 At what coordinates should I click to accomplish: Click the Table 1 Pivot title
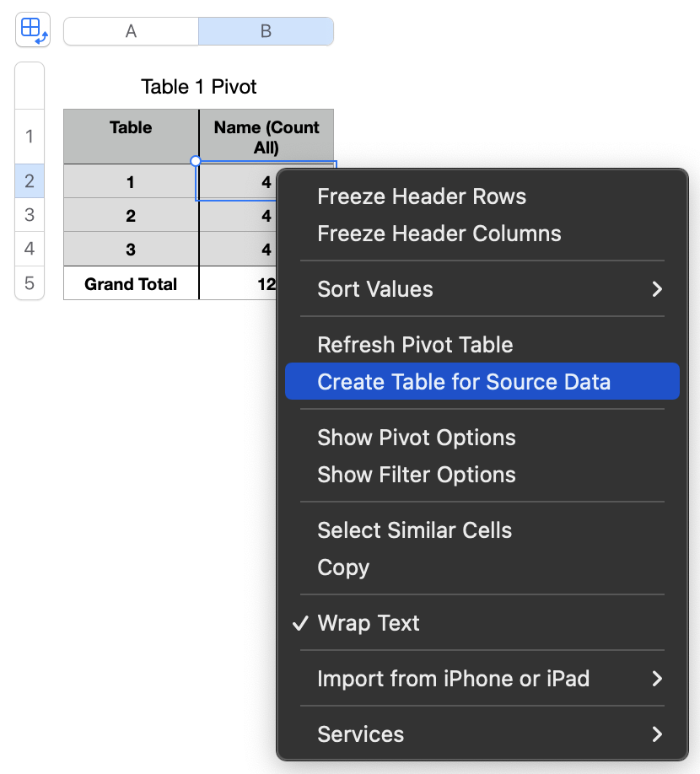199,87
